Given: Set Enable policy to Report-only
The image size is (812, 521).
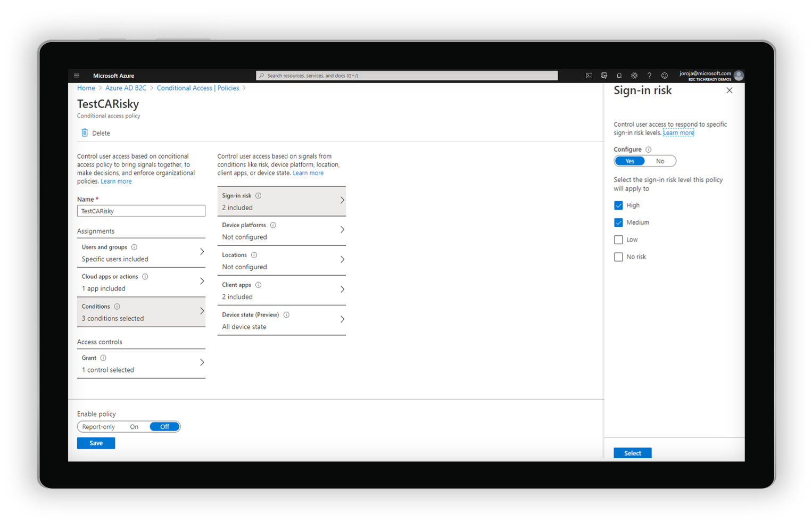Looking at the screenshot, I should (98, 426).
